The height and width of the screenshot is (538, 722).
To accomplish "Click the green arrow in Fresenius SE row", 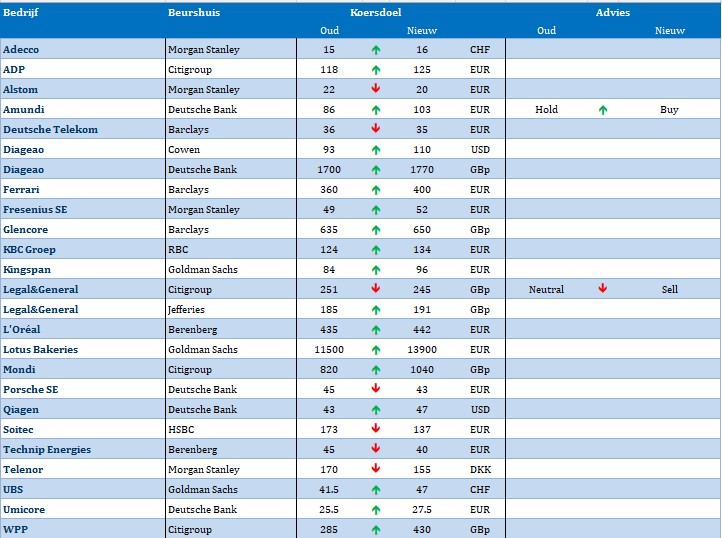I will [376, 210].
